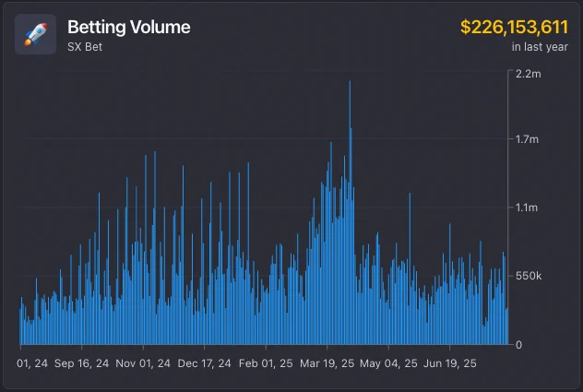583x392 pixels.
Task: Click the $226,153,611 total value
Action: (514, 27)
